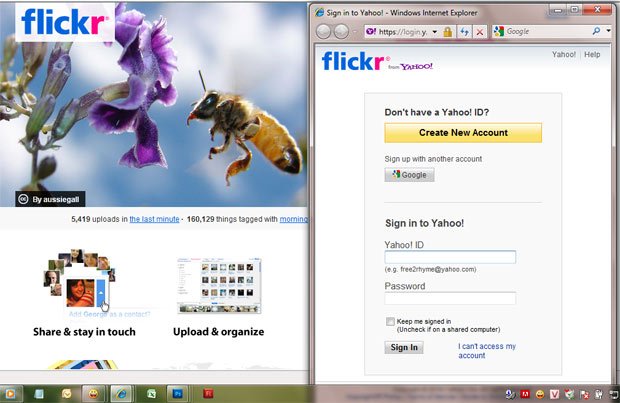Click the IE back navigation button
620x403 pixels.
pos(325,31)
